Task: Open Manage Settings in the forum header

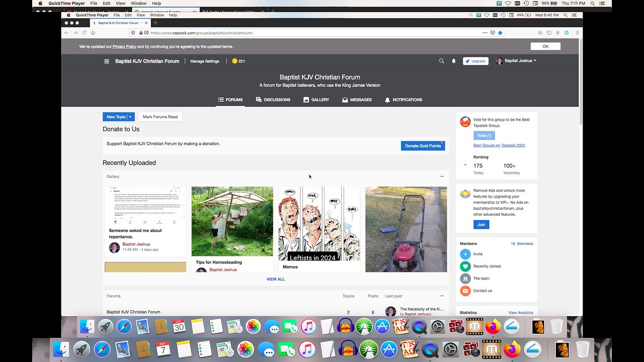Action: [205, 61]
